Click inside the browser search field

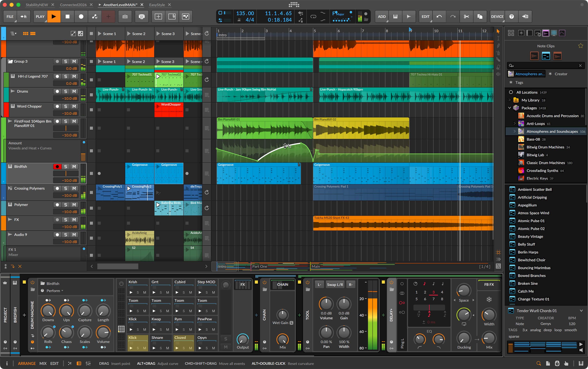544,65
